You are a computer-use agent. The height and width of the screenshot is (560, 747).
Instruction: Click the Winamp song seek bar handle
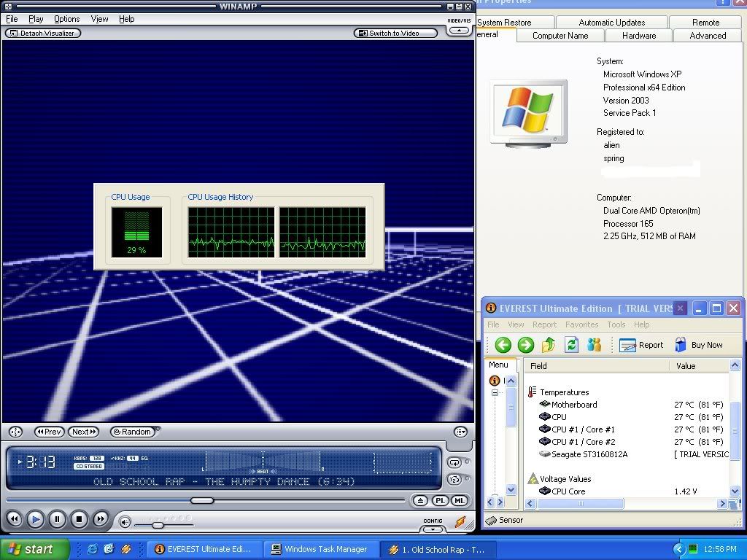[x=202, y=500]
